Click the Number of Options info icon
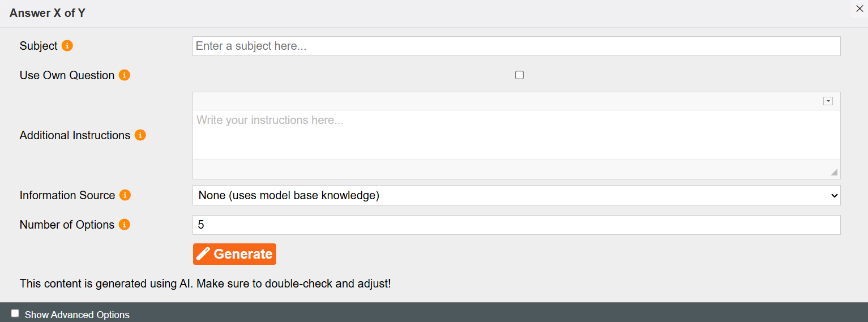The image size is (868, 322). click(x=125, y=225)
